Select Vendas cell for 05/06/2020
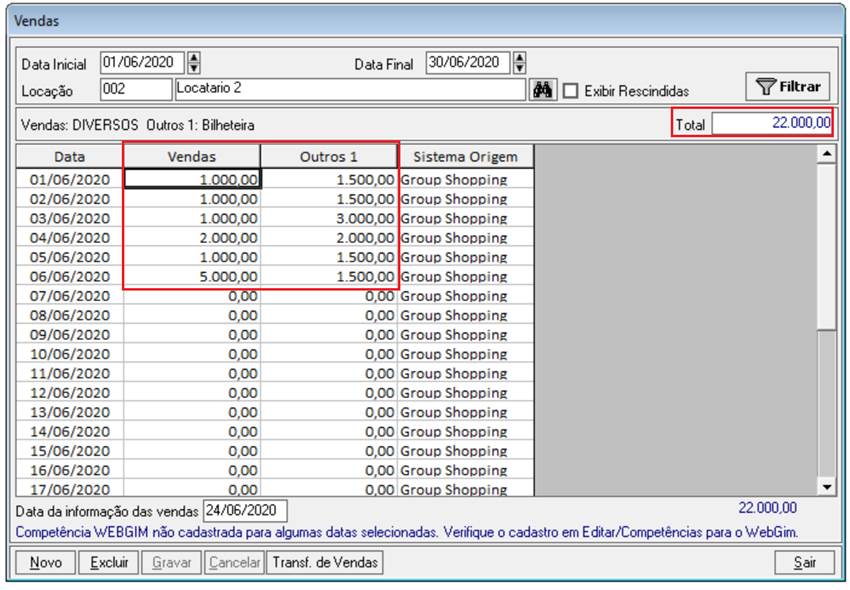This screenshot has width=850, height=590. [x=192, y=257]
